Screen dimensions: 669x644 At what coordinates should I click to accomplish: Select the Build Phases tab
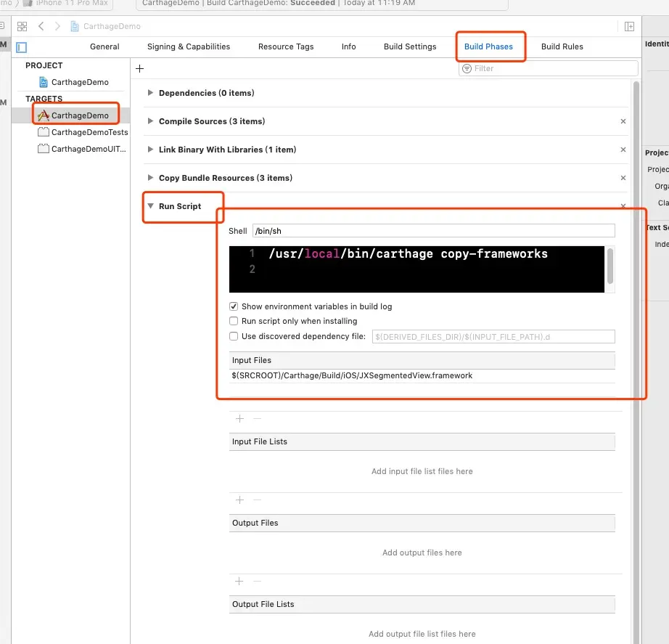coord(488,46)
